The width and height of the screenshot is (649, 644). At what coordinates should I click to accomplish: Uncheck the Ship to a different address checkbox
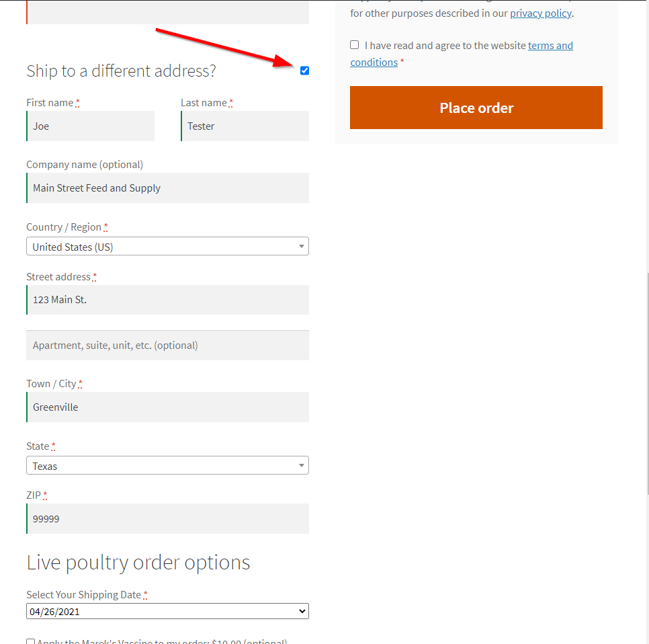click(304, 71)
